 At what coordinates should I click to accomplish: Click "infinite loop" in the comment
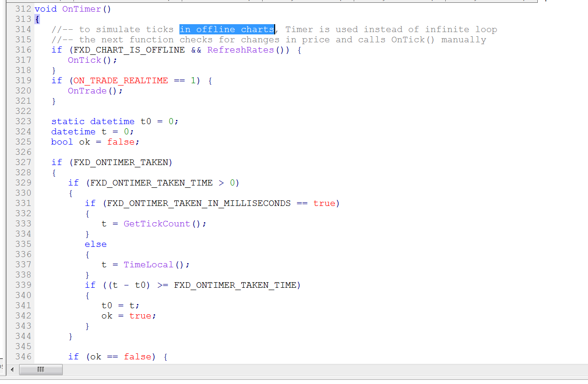tap(461, 29)
